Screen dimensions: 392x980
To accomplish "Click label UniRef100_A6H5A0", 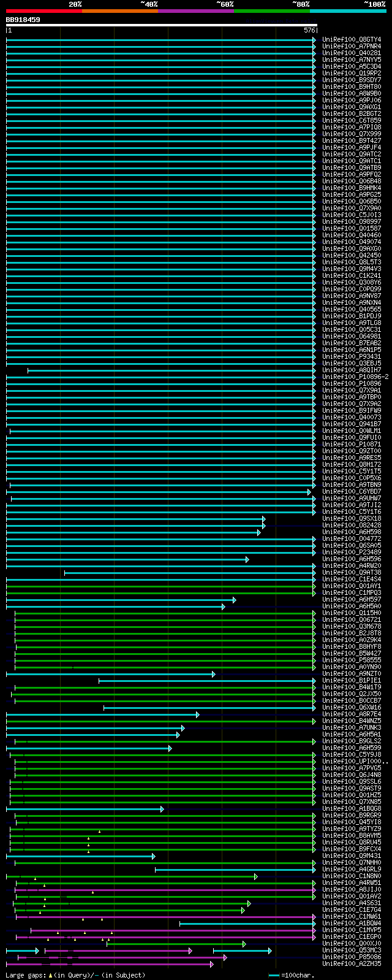I will pyautogui.click(x=352, y=607).
